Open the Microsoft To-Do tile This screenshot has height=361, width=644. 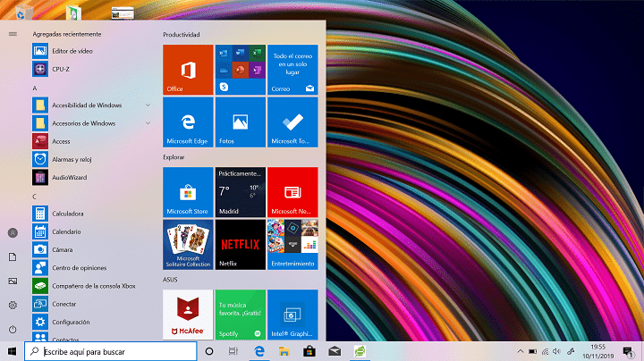click(292, 122)
